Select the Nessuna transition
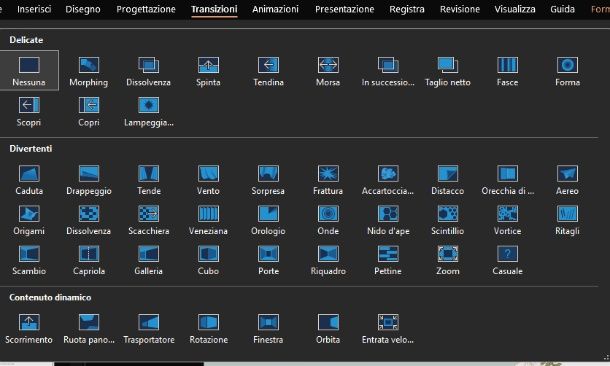Viewport: 610px width, 366px height. click(x=29, y=70)
